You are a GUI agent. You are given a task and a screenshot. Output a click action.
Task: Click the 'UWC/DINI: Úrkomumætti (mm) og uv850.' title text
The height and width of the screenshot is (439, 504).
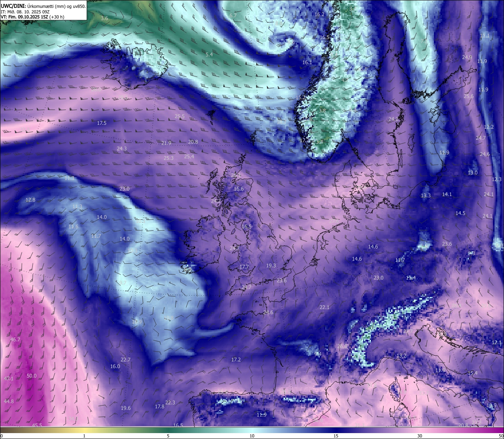(x=43, y=6)
